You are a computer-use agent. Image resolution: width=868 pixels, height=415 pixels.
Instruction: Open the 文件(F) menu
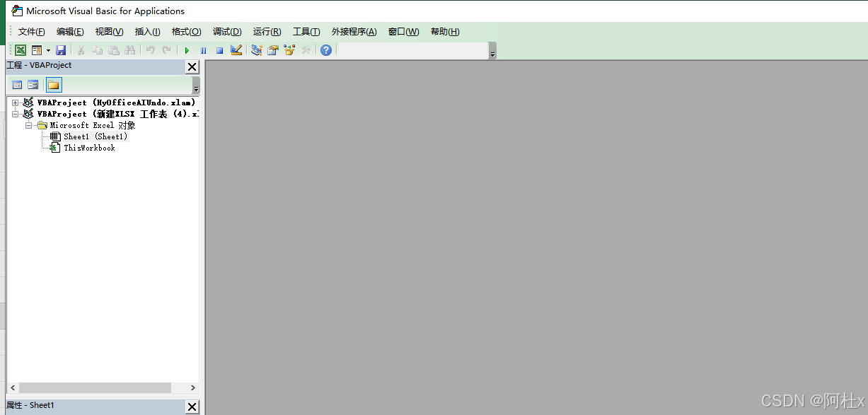[32, 32]
